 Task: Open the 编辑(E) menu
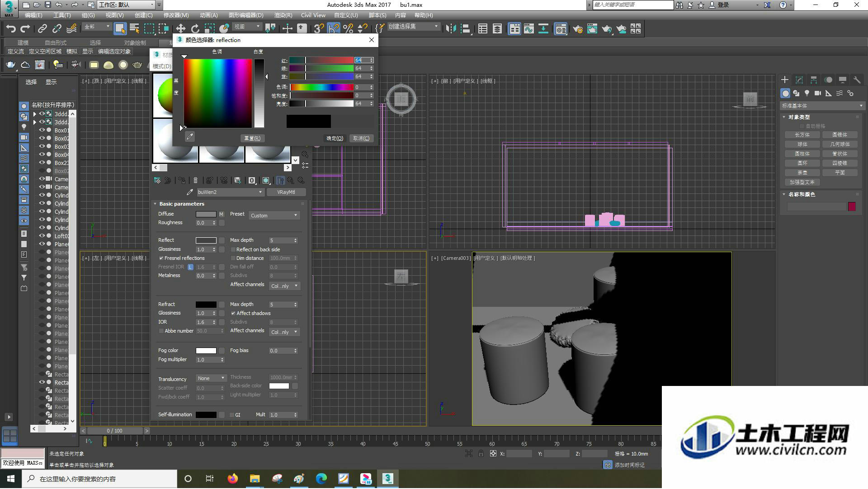pos(33,15)
